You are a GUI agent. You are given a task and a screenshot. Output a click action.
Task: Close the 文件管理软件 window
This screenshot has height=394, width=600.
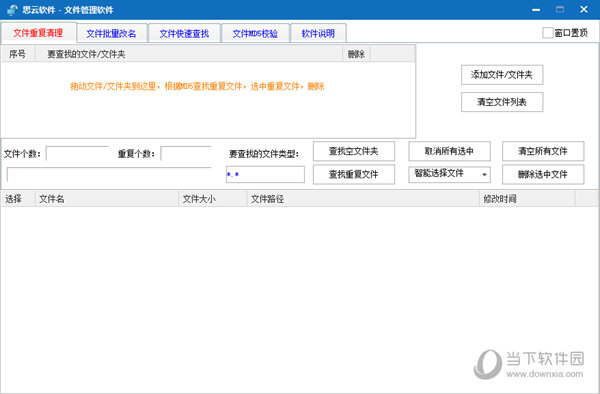[584, 10]
